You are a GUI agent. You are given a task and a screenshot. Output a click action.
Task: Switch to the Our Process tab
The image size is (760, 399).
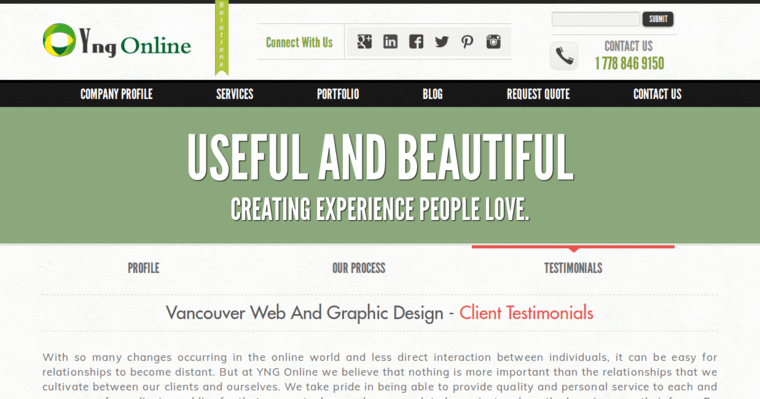pos(359,268)
